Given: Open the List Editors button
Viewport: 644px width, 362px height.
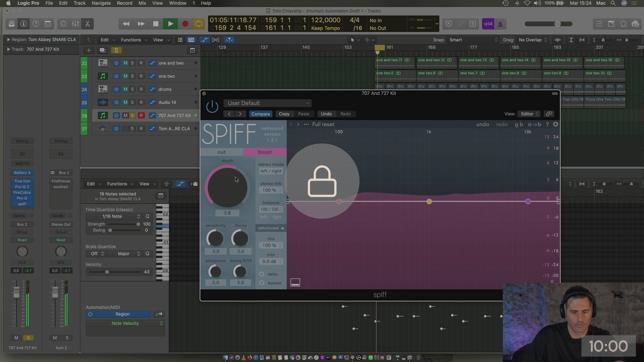Looking at the screenshot, I should [x=599, y=24].
